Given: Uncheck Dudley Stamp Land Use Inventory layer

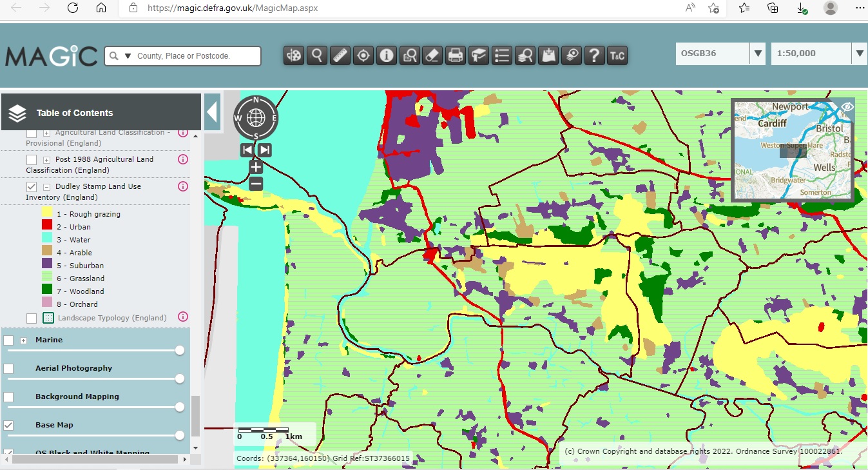Looking at the screenshot, I should tap(32, 186).
